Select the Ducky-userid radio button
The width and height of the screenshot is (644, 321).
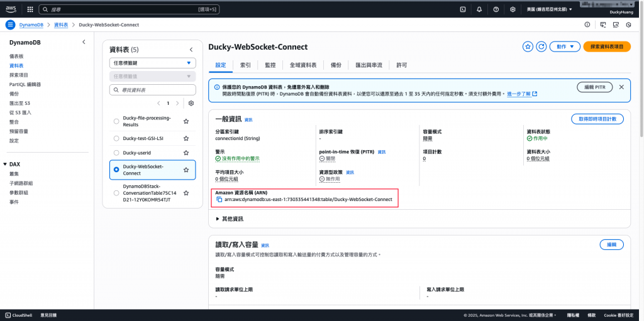point(116,153)
